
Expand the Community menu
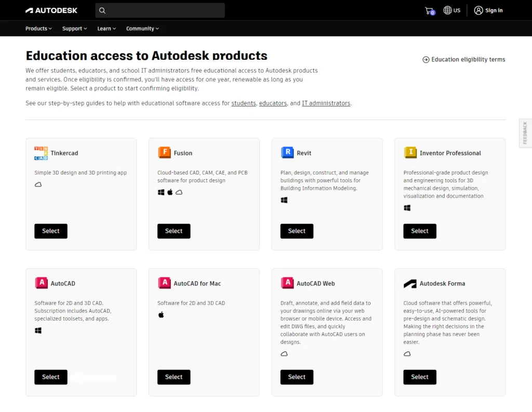(142, 29)
